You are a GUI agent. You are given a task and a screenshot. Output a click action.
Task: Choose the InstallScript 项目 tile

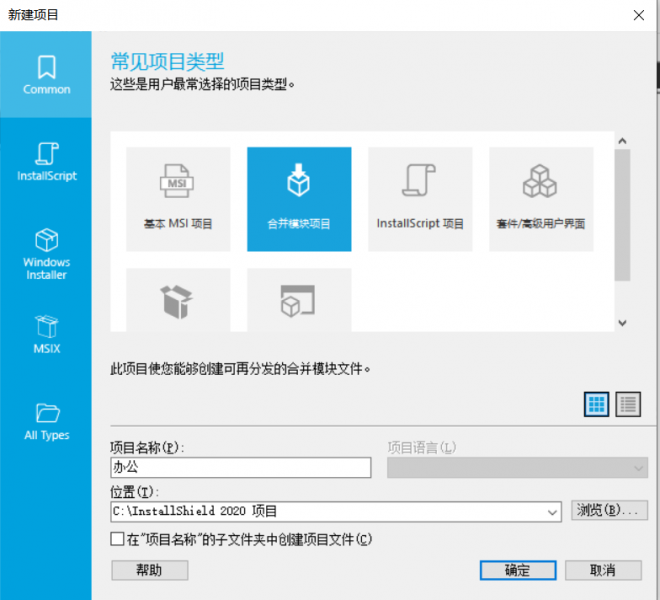[420, 199]
